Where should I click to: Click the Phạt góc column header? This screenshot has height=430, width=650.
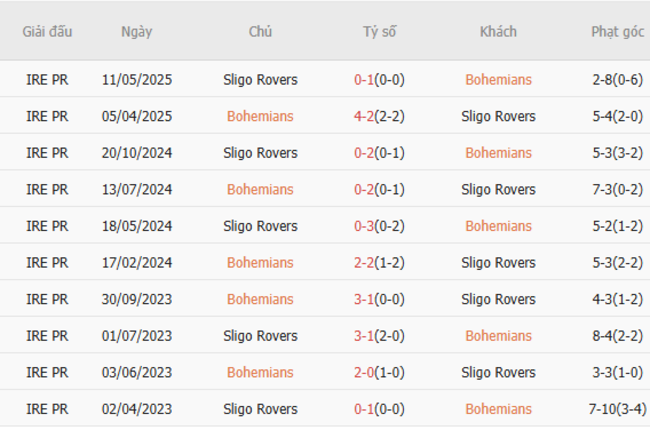pyautogui.click(x=617, y=32)
